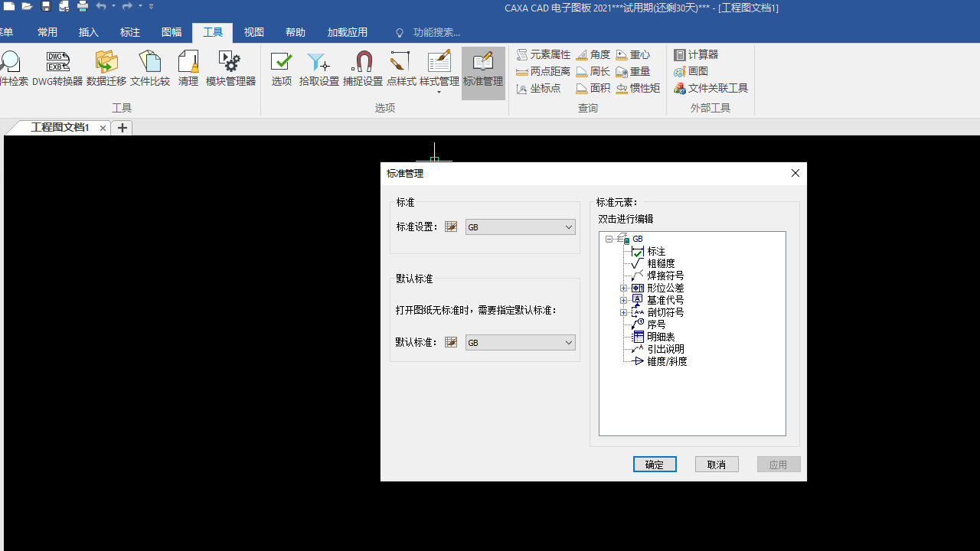The image size is (980, 551).
Task: Launch the 数据迁移 tool
Action: 106,69
